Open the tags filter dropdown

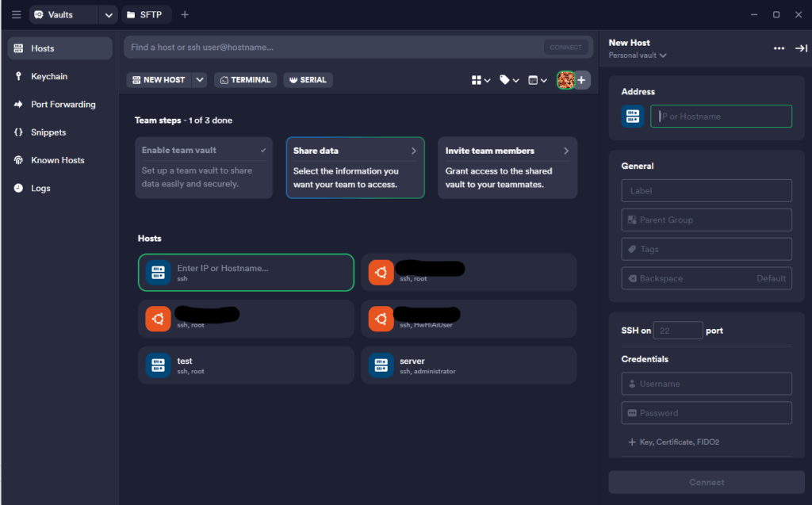tap(509, 80)
